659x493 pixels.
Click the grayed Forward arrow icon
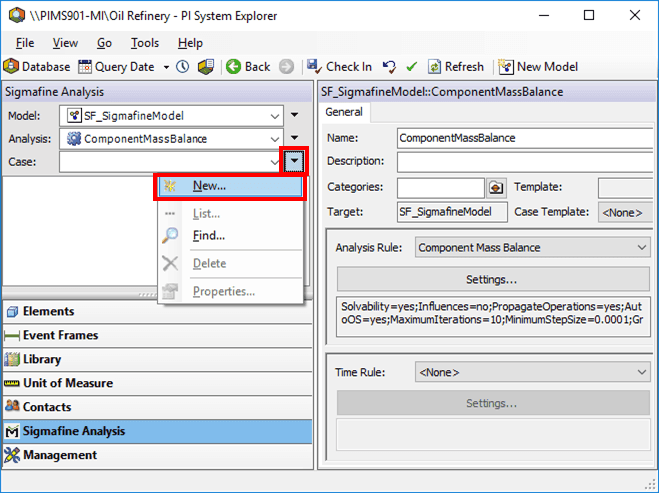pos(286,66)
